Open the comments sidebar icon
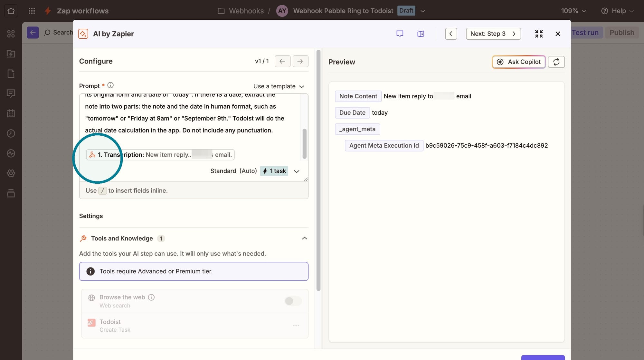Image resolution: width=644 pixels, height=360 pixels. point(11,93)
